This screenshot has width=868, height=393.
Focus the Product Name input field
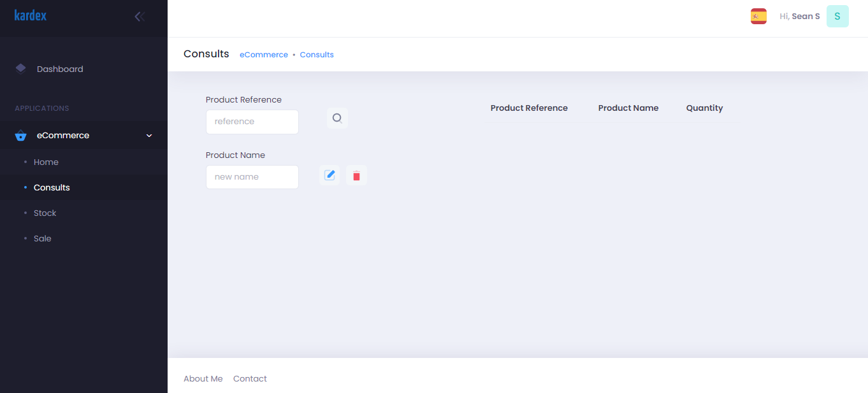(252, 177)
